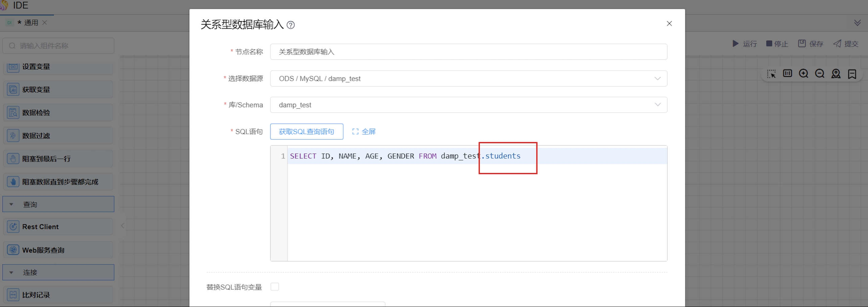Select the 比对记录 component
Image resolution: width=868 pixels, height=307 pixels.
[58, 295]
